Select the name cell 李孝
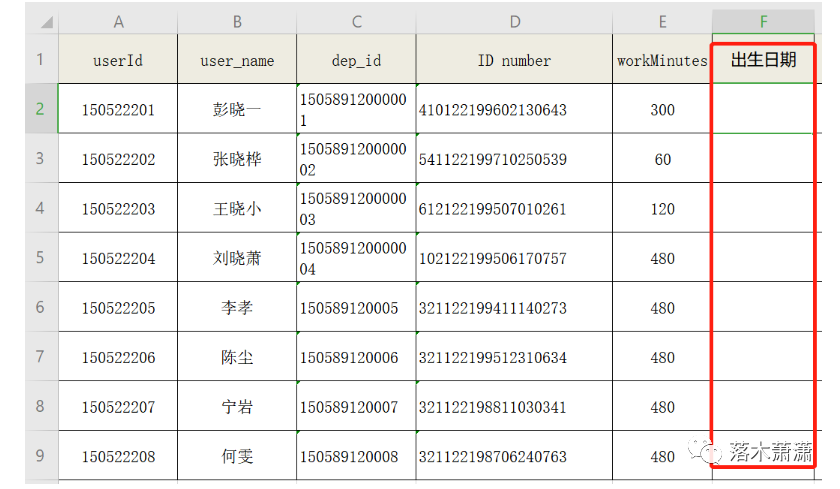 [237, 307]
